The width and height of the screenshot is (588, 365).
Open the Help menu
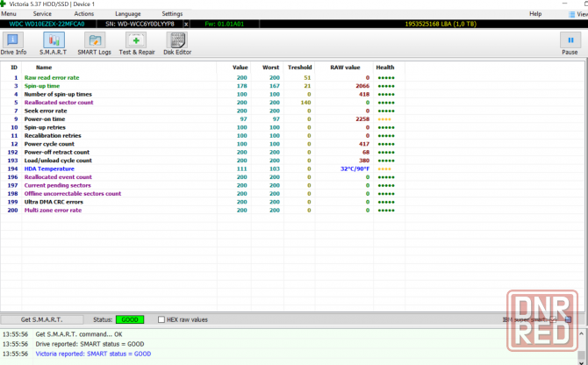535,14
